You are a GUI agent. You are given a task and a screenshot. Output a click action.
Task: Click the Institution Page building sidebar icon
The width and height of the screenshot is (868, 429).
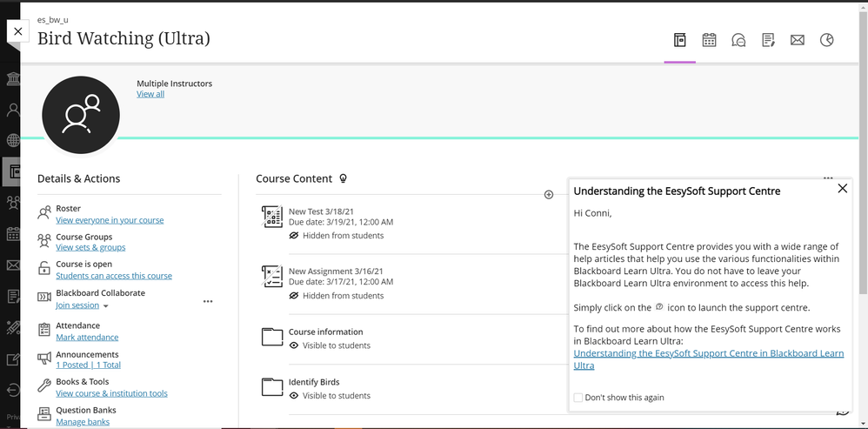click(x=13, y=78)
